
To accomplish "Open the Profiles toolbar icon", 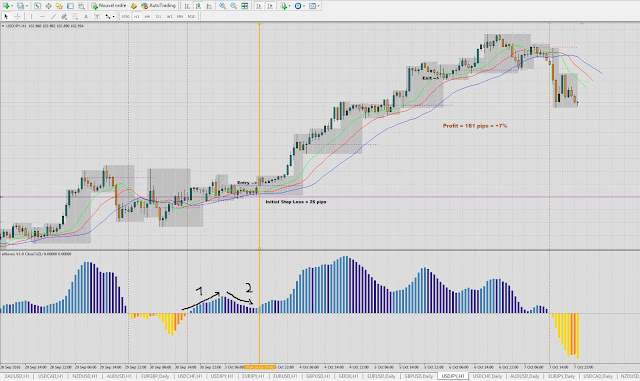I will 20,6.
